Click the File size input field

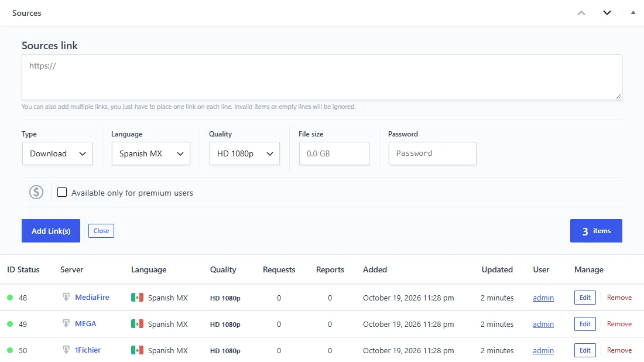(x=334, y=153)
